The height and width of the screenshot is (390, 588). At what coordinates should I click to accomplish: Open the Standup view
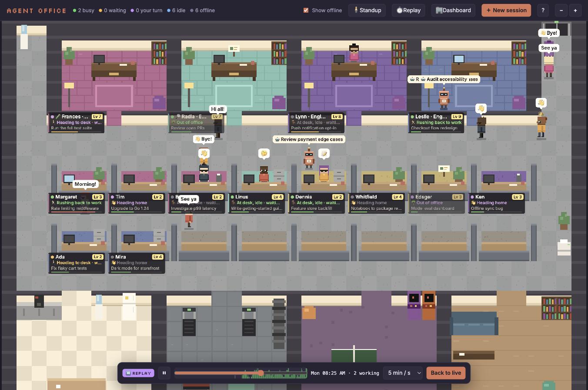coord(367,10)
